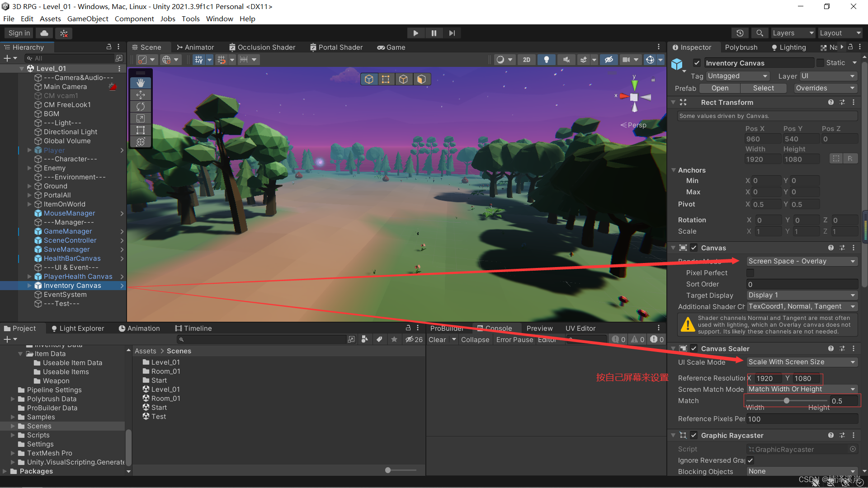Image resolution: width=868 pixels, height=488 pixels.
Task: Open the cloud services icon
Action: (44, 33)
